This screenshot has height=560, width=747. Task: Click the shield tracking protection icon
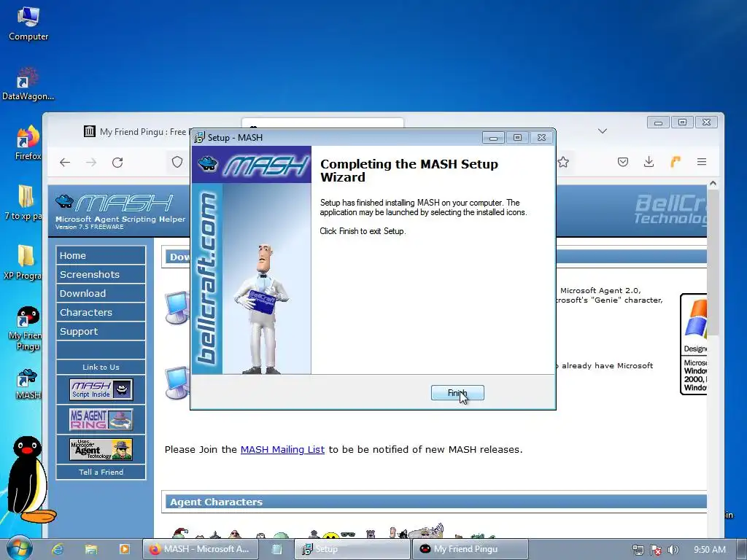coord(177,163)
